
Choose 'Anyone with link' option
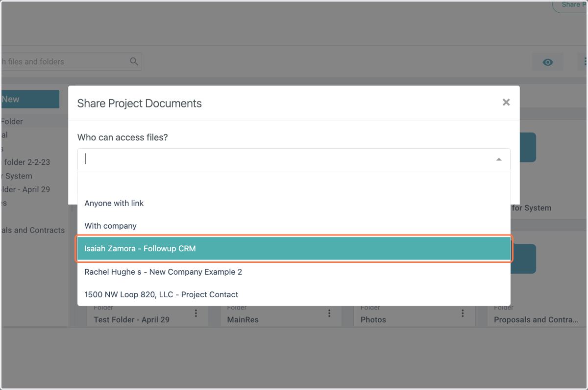click(294, 203)
